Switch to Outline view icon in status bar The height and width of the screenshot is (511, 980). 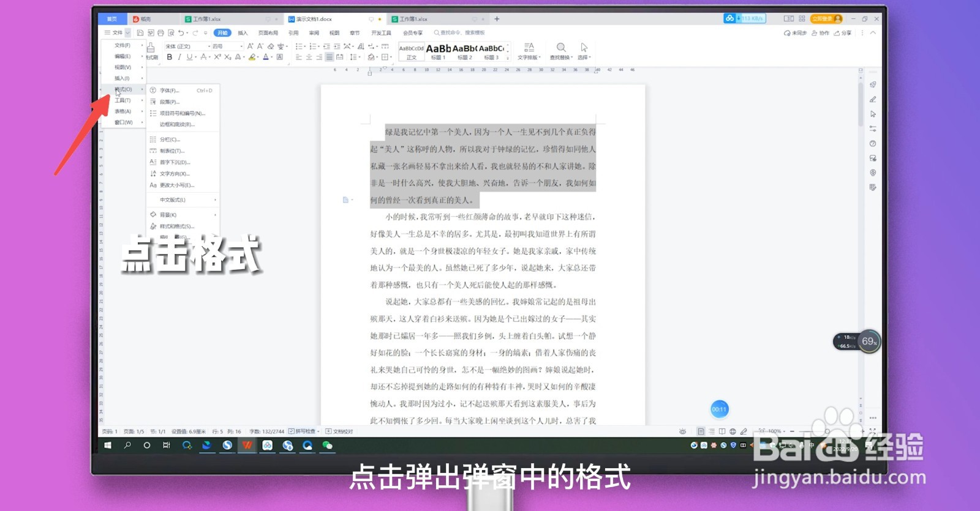click(712, 431)
